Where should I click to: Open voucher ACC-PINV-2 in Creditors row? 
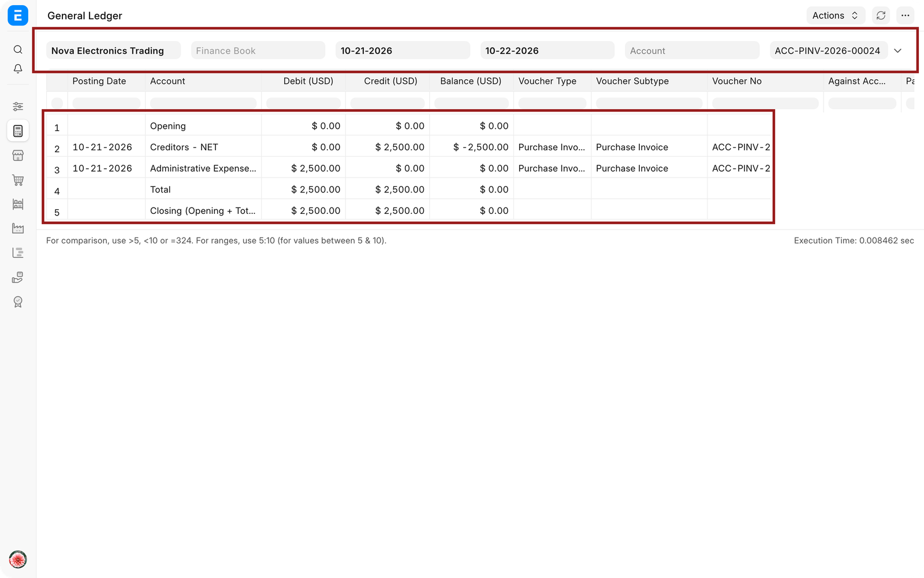(x=741, y=147)
